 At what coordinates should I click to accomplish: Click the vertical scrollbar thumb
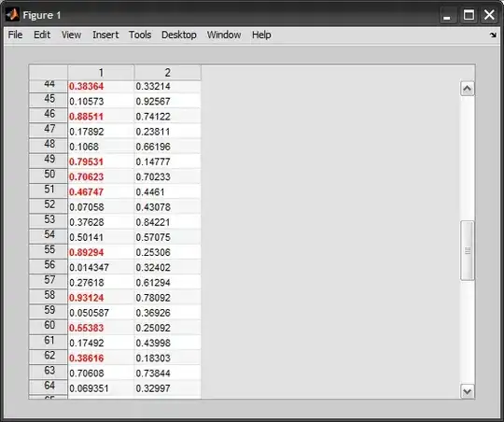pyautogui.click(x=467, y=250)
